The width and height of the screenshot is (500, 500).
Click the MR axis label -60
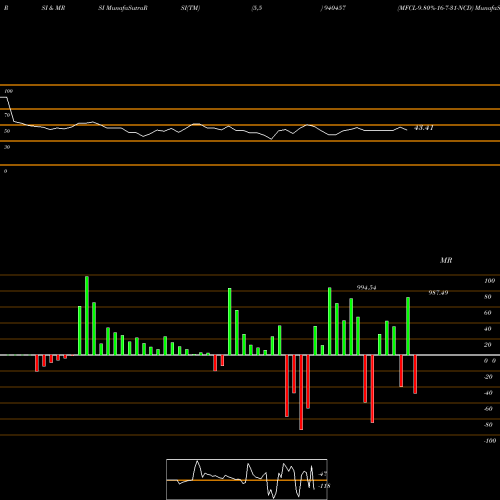[488, 409]
